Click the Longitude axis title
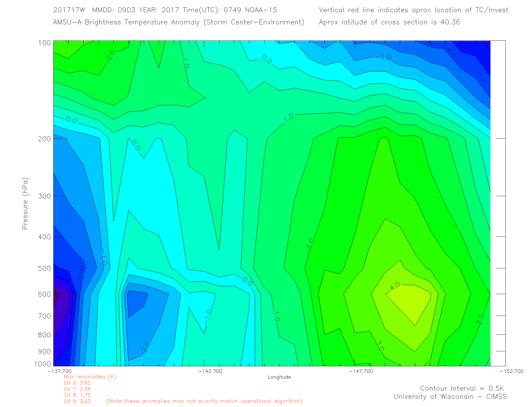The width and height of the screenshot is (532, 407). [x=279, y=377]
